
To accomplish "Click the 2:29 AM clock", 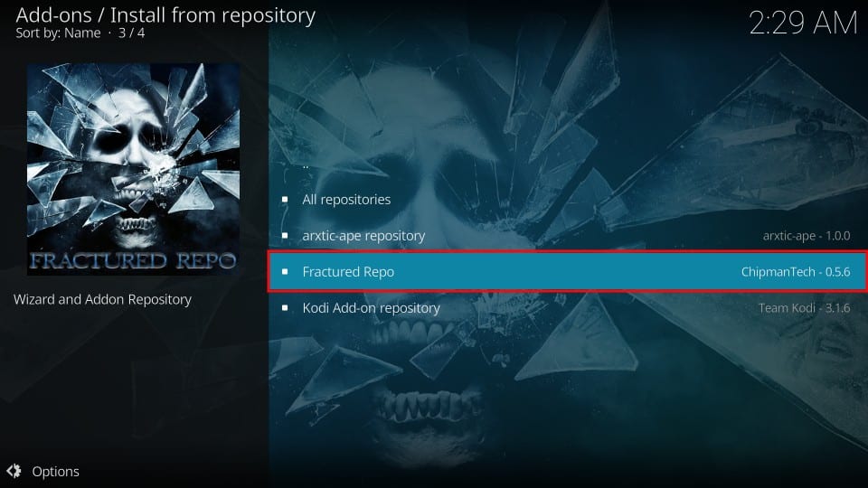I will [803, 23].
